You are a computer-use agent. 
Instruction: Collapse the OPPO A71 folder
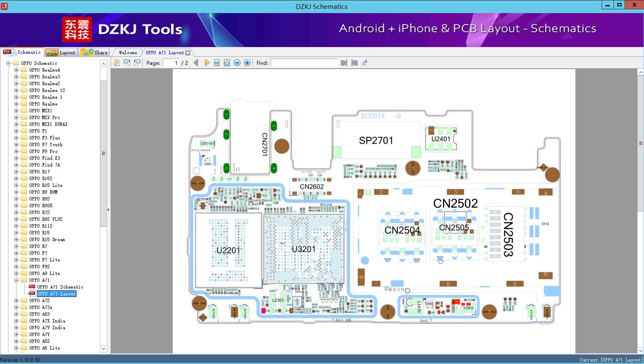click(16, 280)
